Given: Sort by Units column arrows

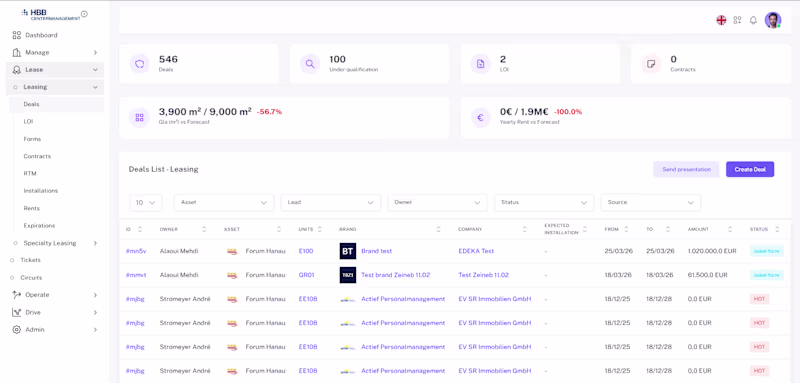Looking at the screenshot, I should click(319, 229).
